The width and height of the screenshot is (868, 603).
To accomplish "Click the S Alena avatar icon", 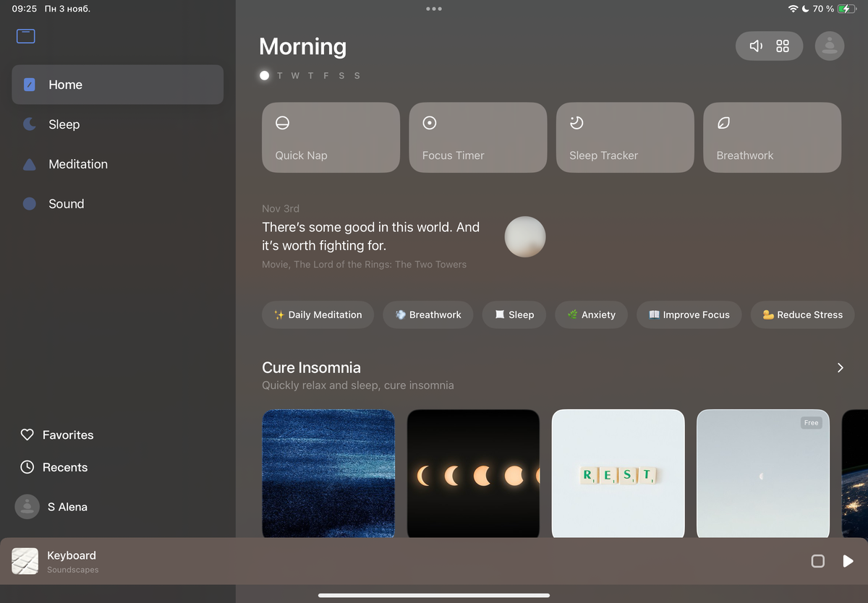I will [27, 507].
